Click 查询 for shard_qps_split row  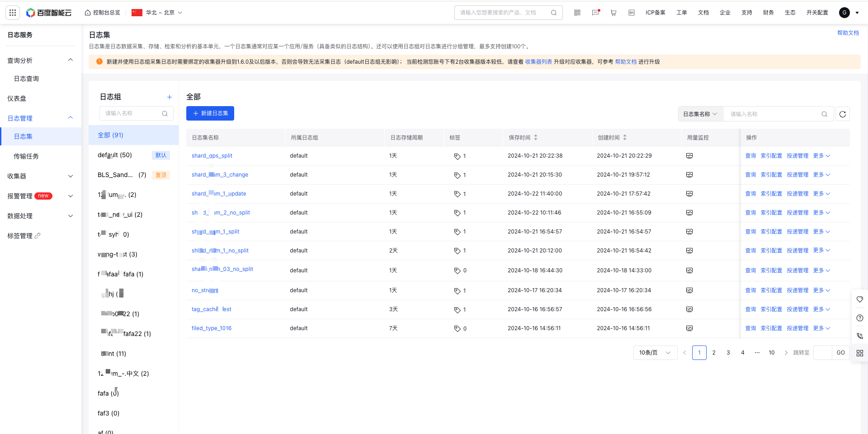[750, 156]
